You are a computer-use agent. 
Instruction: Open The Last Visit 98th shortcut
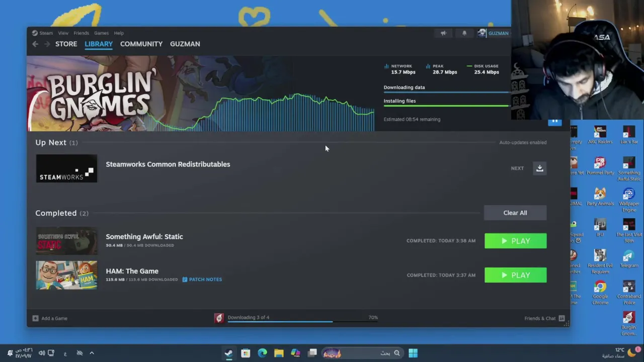point(629,231)
